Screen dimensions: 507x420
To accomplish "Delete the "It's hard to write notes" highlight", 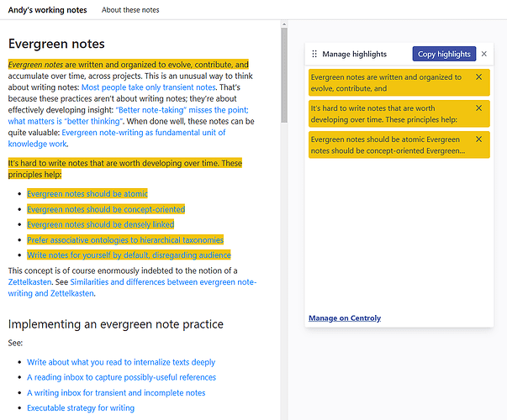I will pyautogui.click(x=479, y=108).
